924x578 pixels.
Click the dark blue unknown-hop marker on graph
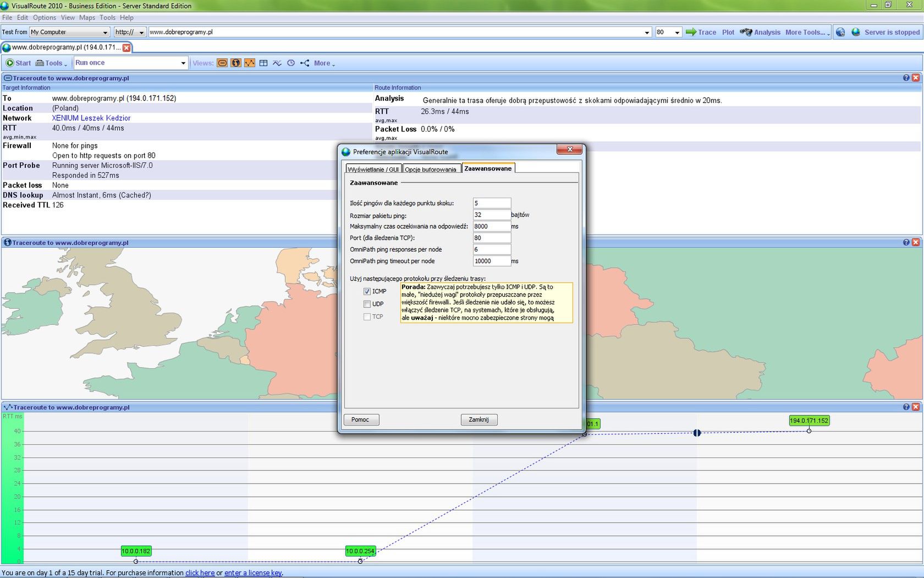tap(697, 433)
